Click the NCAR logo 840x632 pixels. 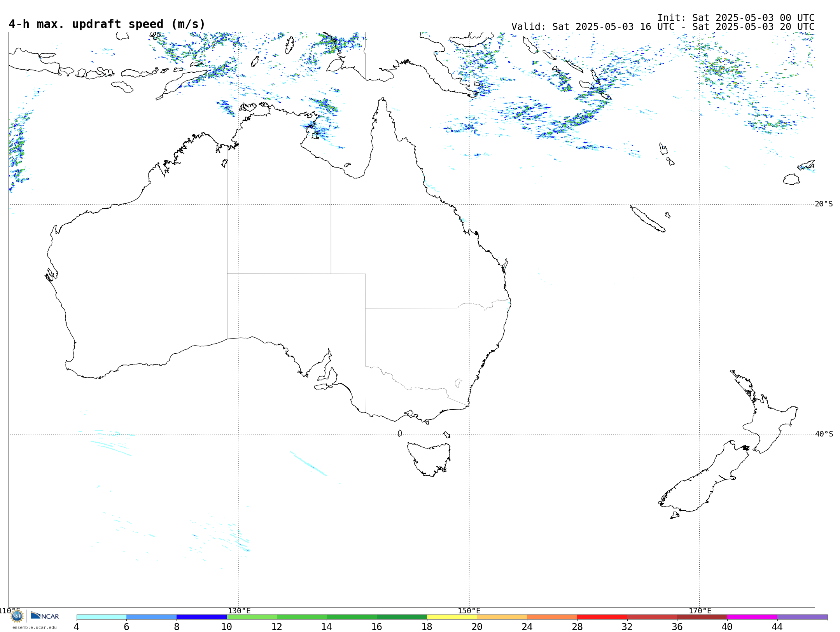(x=45, y=616)
